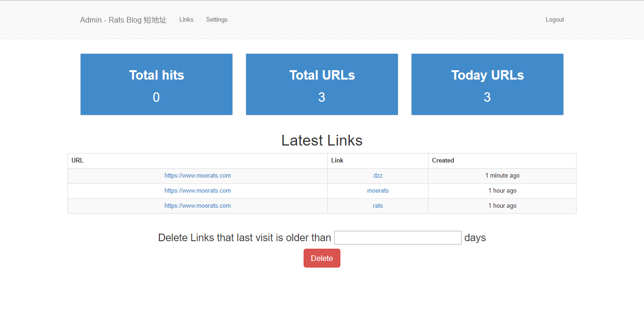Click the Latest Links heading
This screenshot has height=309, width=644.
click(x=322, y=140)
